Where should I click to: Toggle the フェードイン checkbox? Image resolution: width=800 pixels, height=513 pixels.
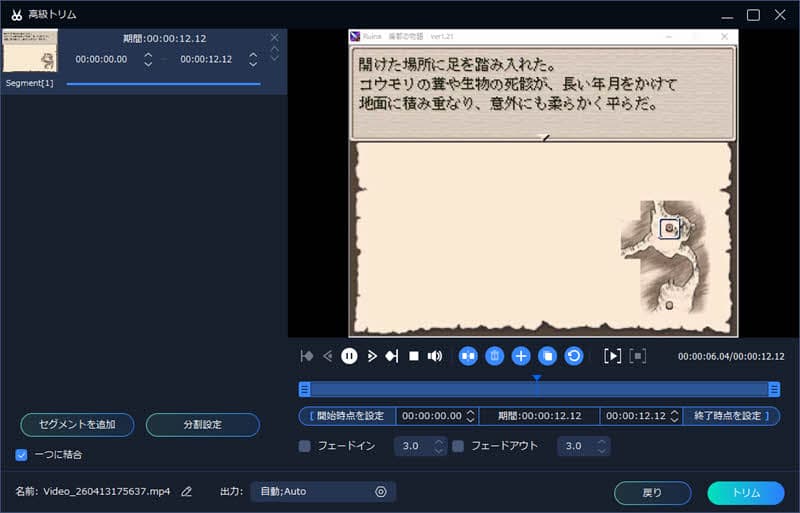click(305, 446)
